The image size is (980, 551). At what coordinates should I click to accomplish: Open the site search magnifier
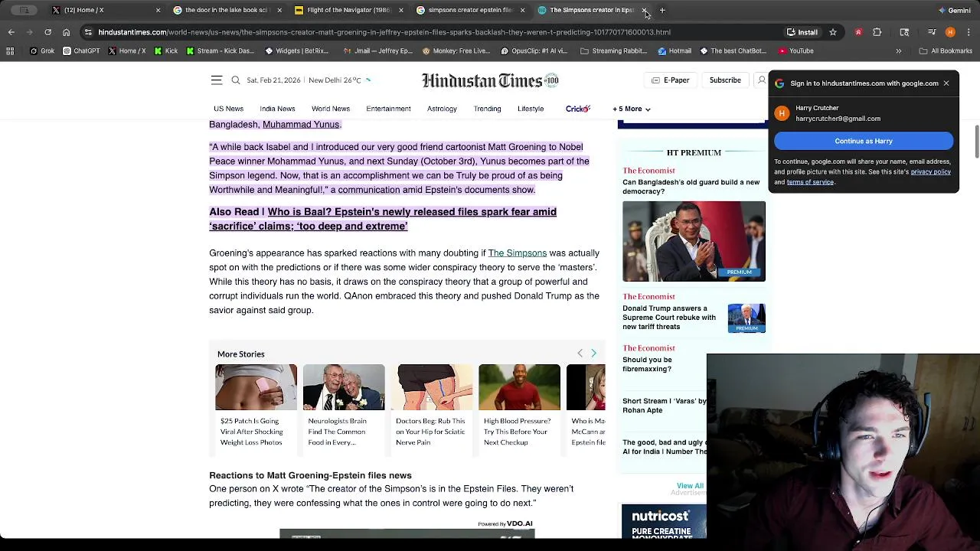tap(236, 80)
